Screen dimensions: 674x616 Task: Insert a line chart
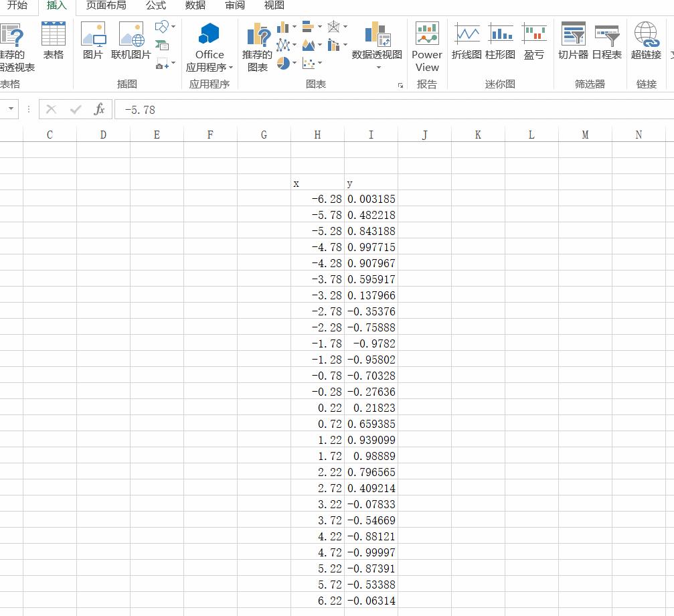coord(283,45)
